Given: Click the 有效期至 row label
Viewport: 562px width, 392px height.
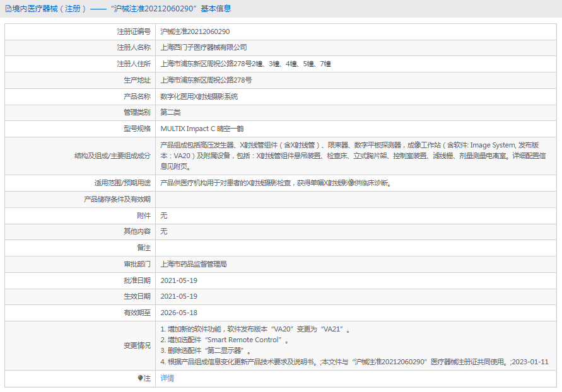Looking at the screenshot, I should [138, 313].
